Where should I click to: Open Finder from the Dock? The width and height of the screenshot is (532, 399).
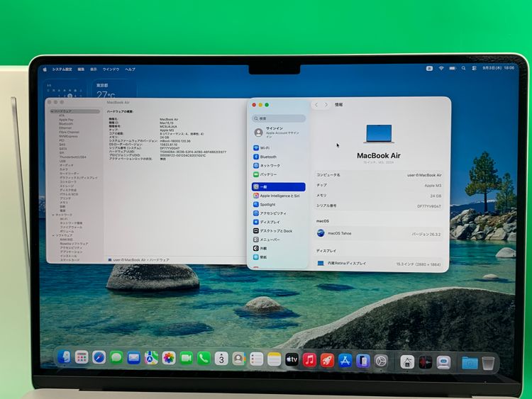point(64,357)
